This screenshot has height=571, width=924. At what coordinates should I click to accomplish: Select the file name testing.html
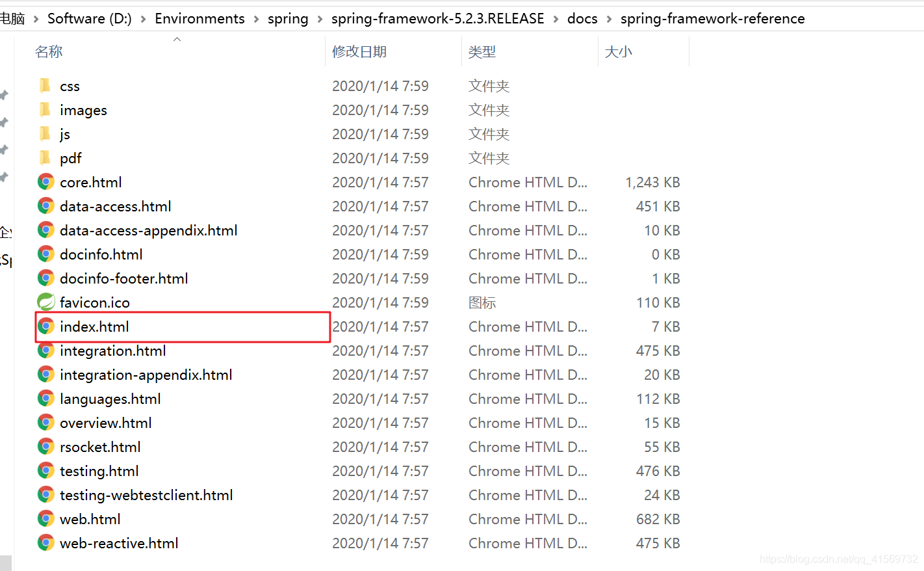pyautogui.click(x=99, y=471)
